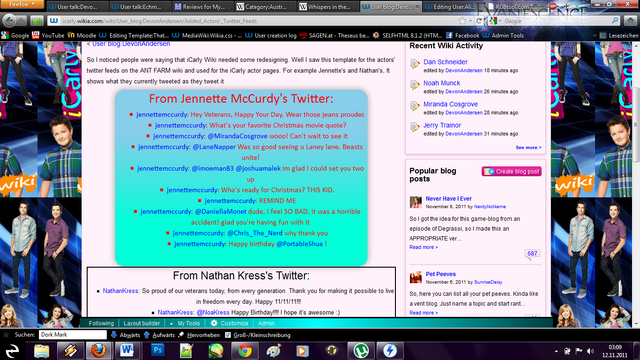
Task: Click the browser forward arrow button
Action: click(21, 21)
